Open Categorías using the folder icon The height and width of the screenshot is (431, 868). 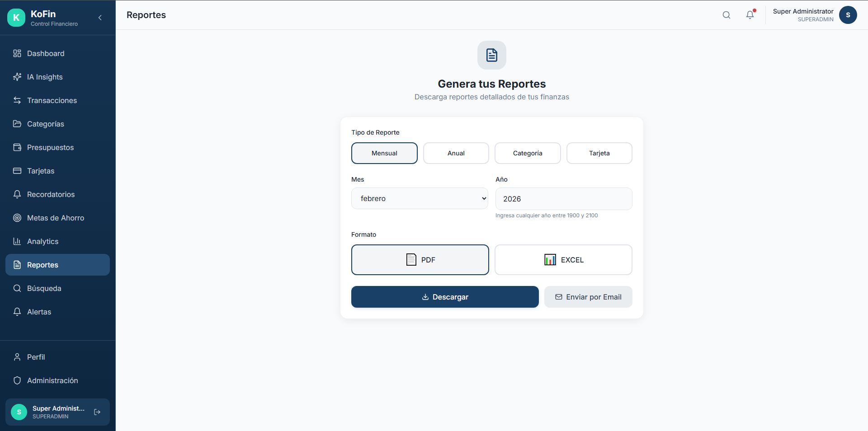(x=17, y=124)
